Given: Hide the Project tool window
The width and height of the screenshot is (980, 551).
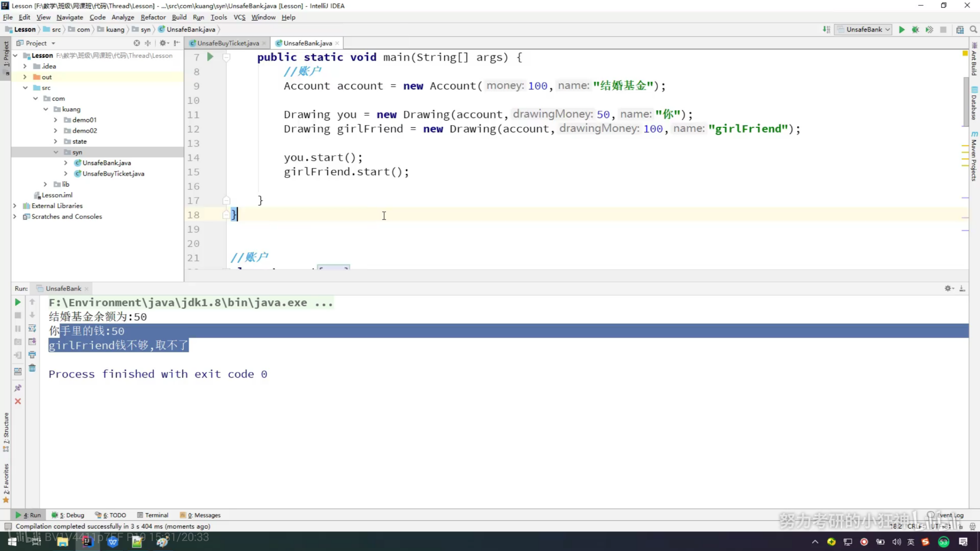Looking at the screenshot, I should click(x=177, y=43).
